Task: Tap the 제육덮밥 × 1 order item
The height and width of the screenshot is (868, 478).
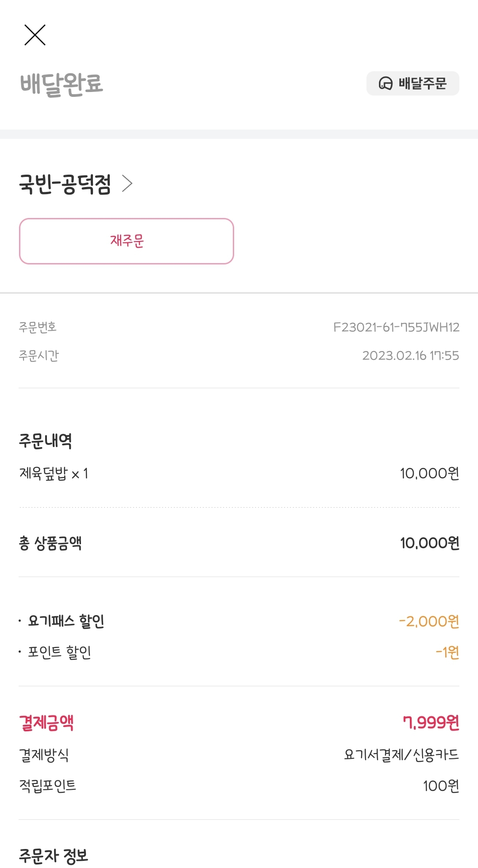Action: 54,474
